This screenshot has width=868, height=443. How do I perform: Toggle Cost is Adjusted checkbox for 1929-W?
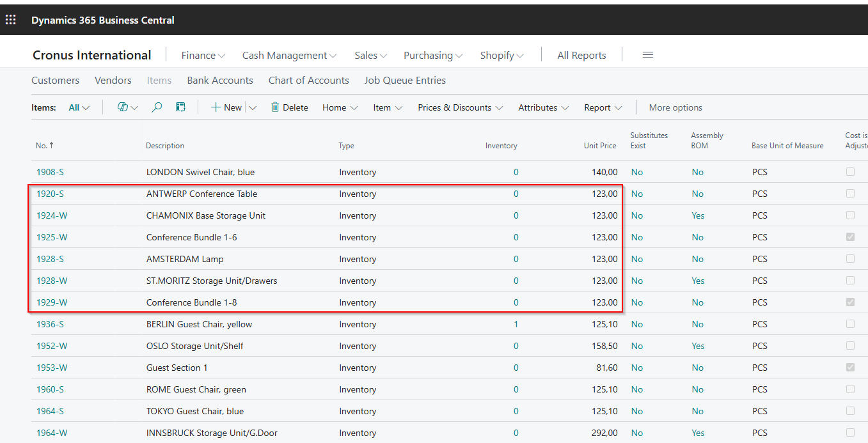(850, 302)
